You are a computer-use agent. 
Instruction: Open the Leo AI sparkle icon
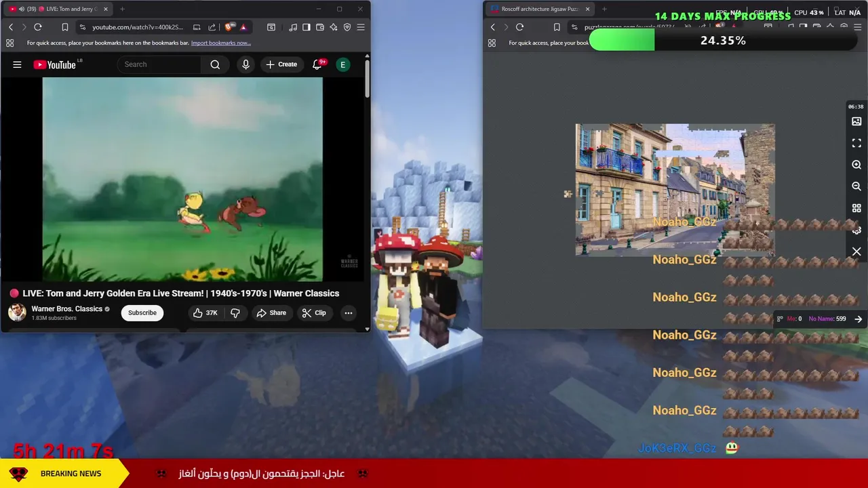pyautogui.click(x=334, y=27)
